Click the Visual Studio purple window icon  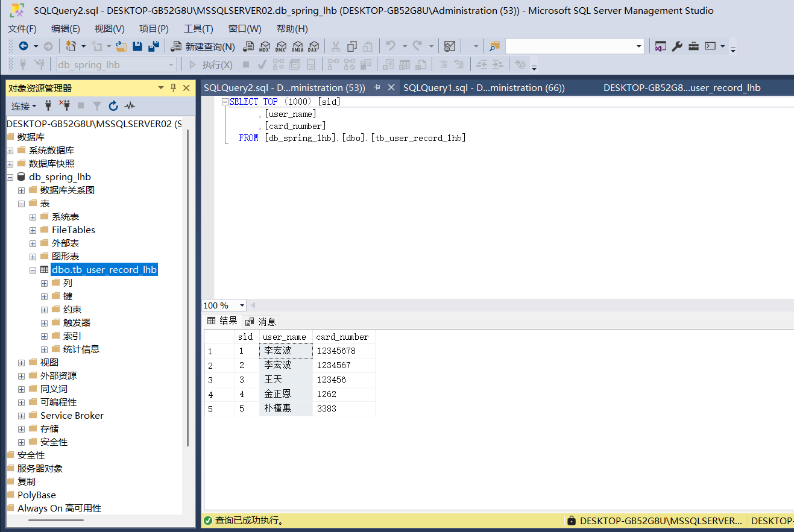coord(661,46)
